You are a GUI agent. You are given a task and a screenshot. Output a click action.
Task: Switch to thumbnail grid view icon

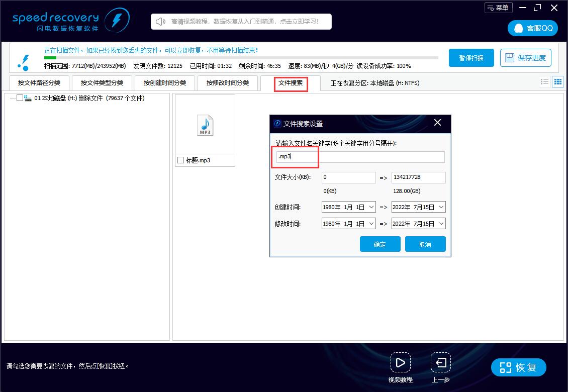(x=558, y=82)
